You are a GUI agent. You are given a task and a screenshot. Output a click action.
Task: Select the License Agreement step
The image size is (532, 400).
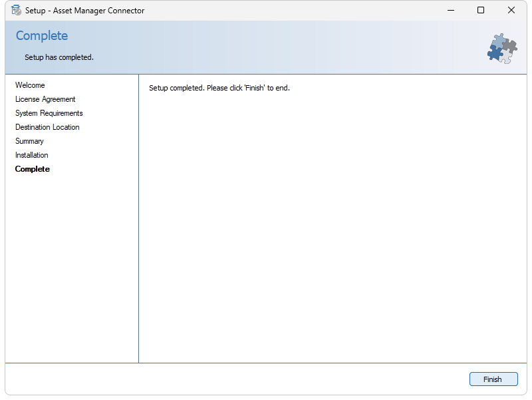(45, 99)
